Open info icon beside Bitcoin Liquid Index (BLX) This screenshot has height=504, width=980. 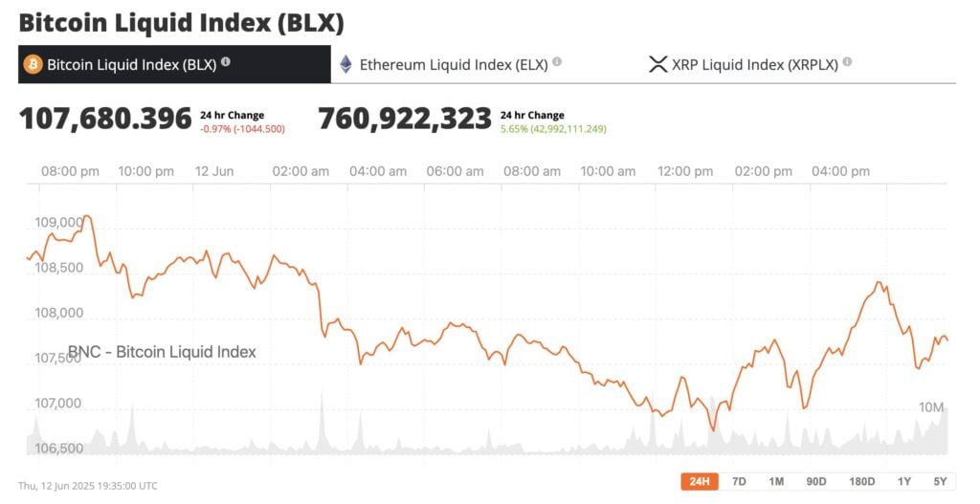pyautogui.click(x=226, y=62)
